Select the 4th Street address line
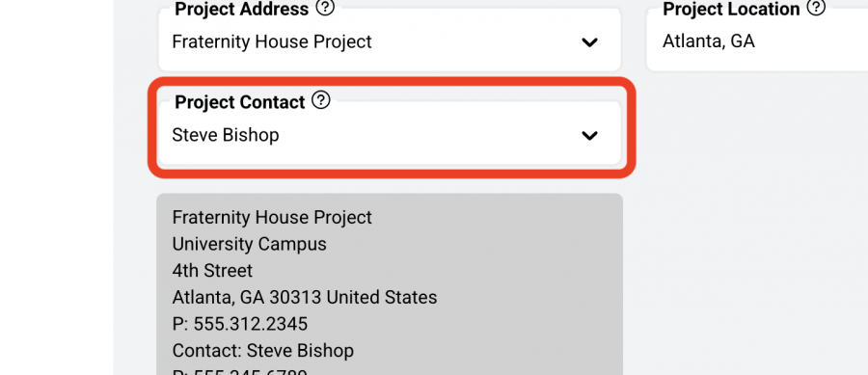This screenshot has height=375, width=868. [212, 271]
